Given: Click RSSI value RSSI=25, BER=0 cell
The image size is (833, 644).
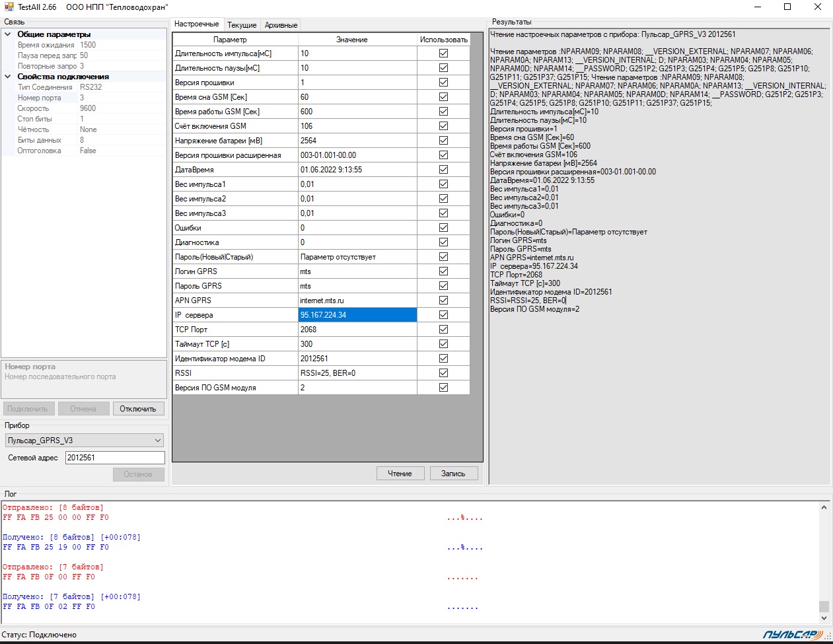Looking at the screenshot, I should point(357,373).
